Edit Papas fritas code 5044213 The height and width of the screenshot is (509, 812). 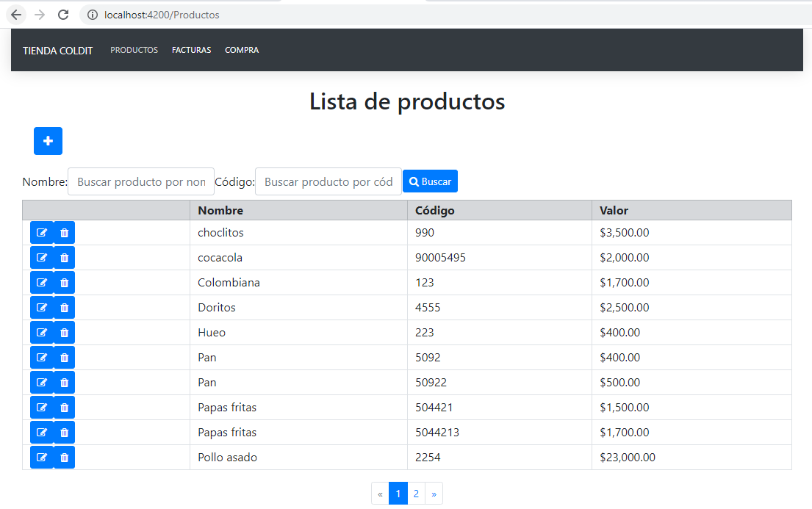coord(42,433)
